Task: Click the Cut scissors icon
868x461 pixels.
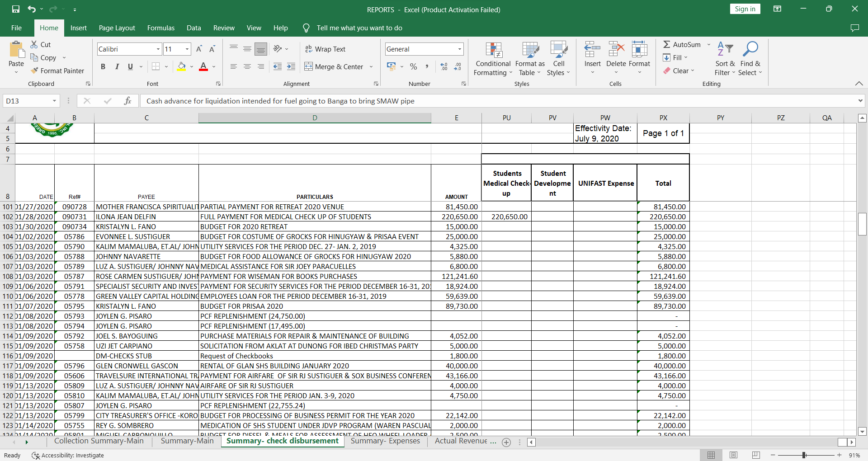Action: tap(34, 44)
